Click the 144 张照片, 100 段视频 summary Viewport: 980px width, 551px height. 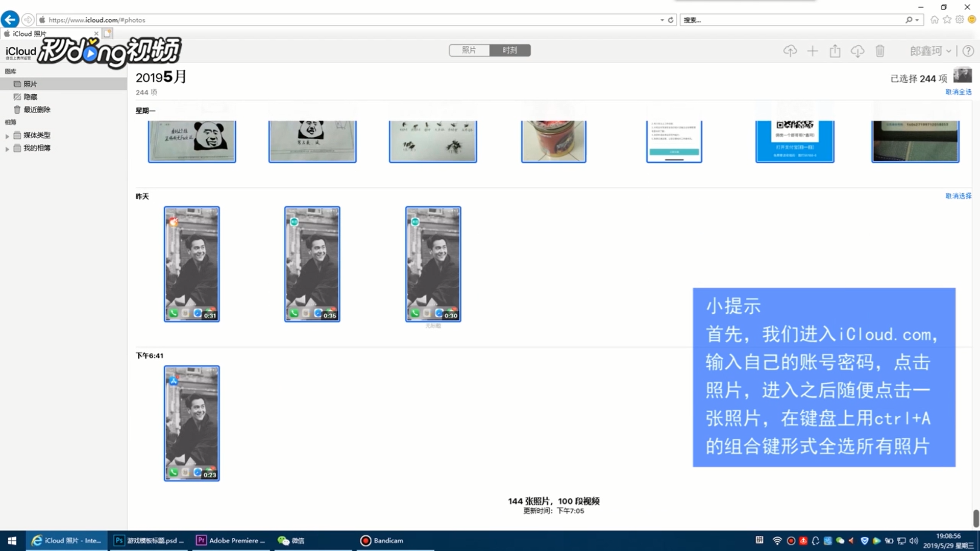554,501
